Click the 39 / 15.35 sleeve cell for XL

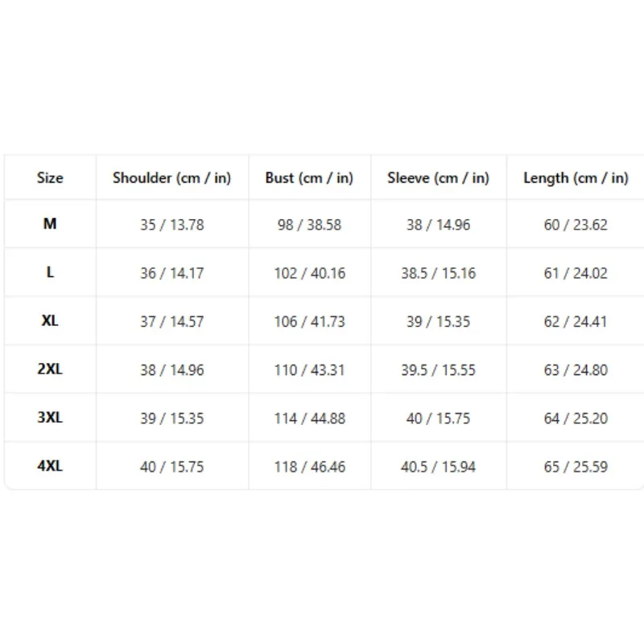pyautogui.click(x=438, y=321)
